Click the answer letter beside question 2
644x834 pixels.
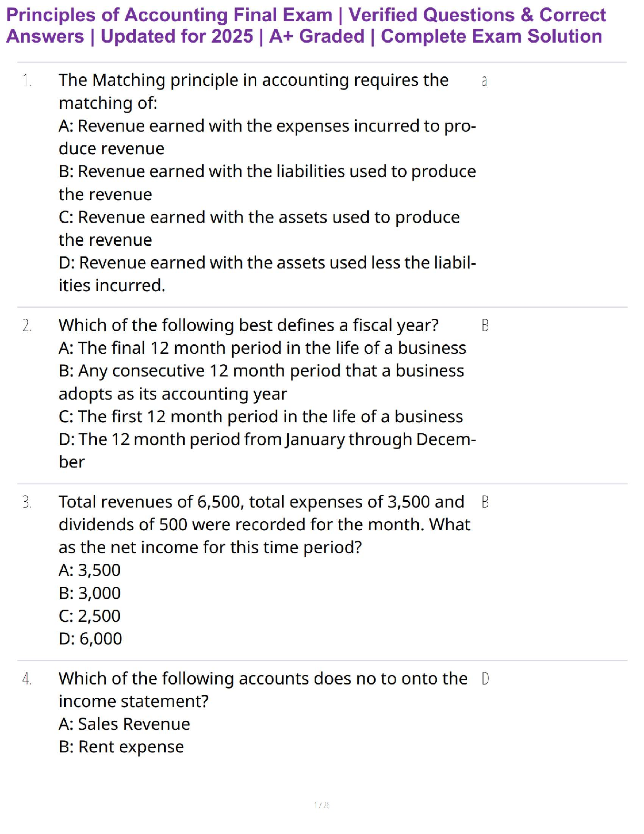[x=485, y=326]
